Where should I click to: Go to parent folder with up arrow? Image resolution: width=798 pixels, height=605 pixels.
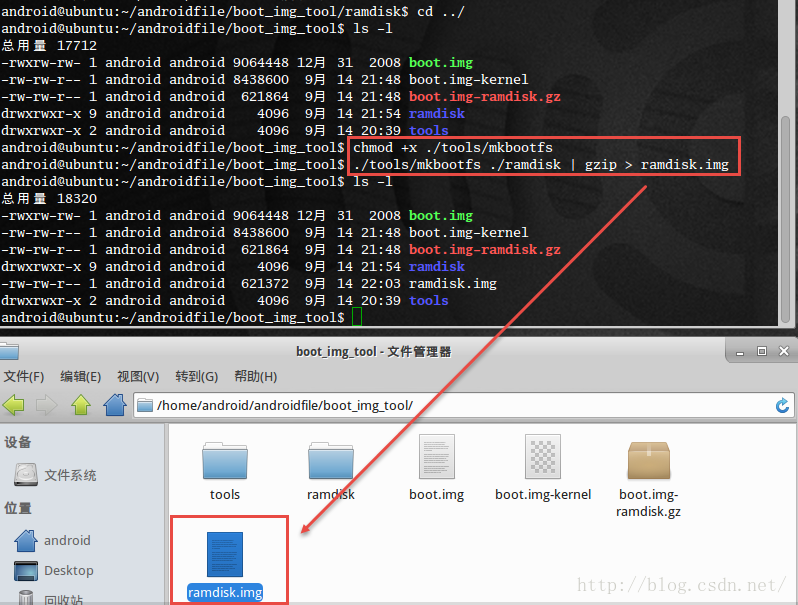(81, 406)
